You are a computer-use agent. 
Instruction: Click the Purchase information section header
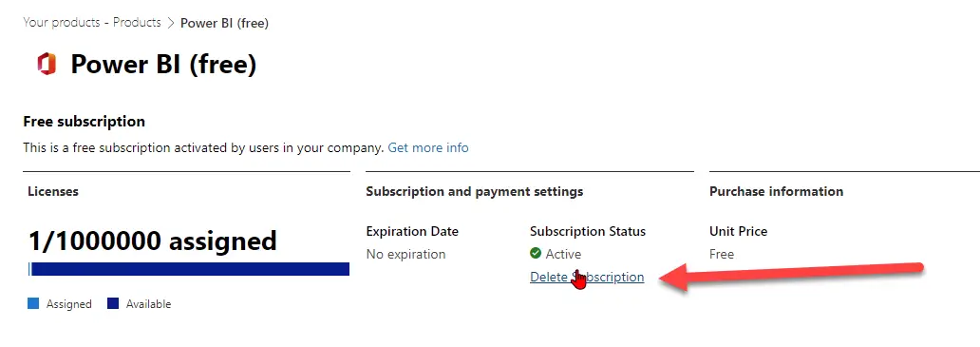coord(776,191)
